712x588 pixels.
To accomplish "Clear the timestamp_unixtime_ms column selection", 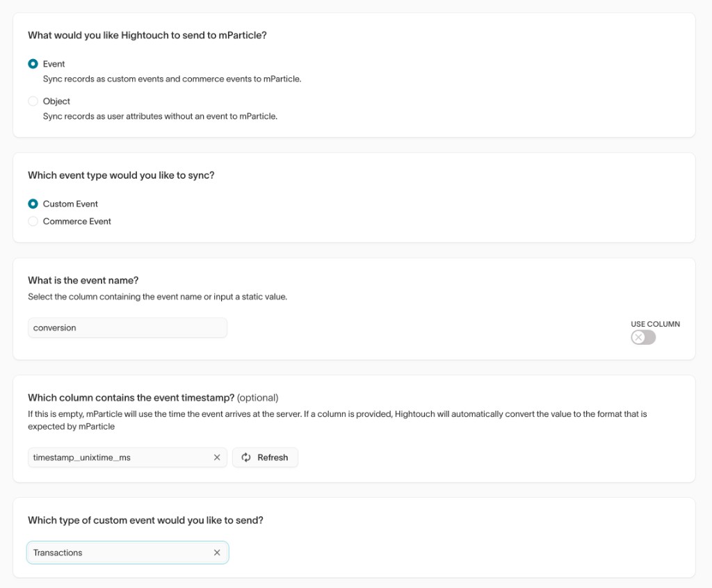I will point(217,457).
